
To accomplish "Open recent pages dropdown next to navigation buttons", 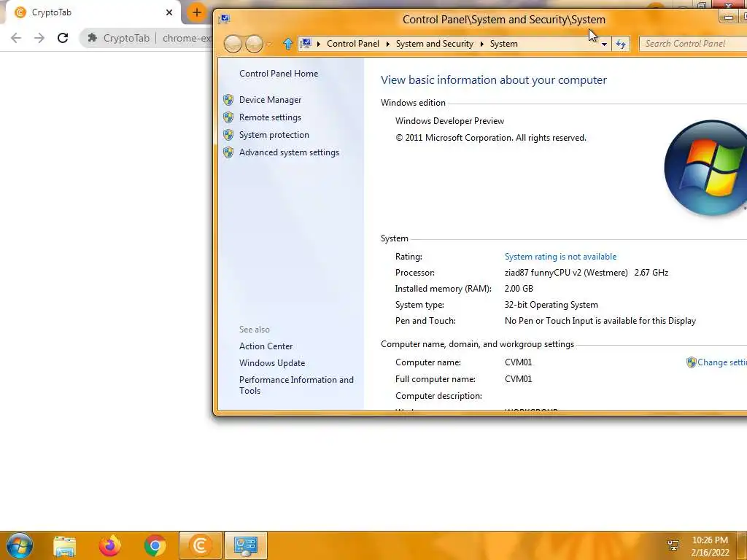I will point(269,44).
